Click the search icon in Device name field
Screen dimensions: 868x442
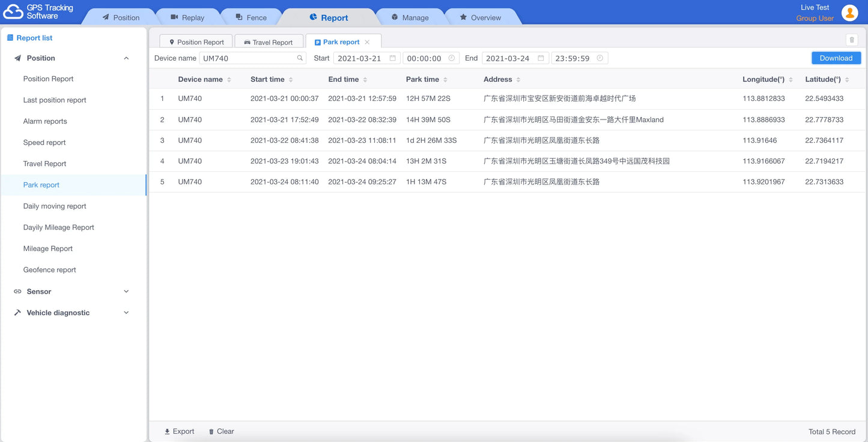[x=299, y=58]
